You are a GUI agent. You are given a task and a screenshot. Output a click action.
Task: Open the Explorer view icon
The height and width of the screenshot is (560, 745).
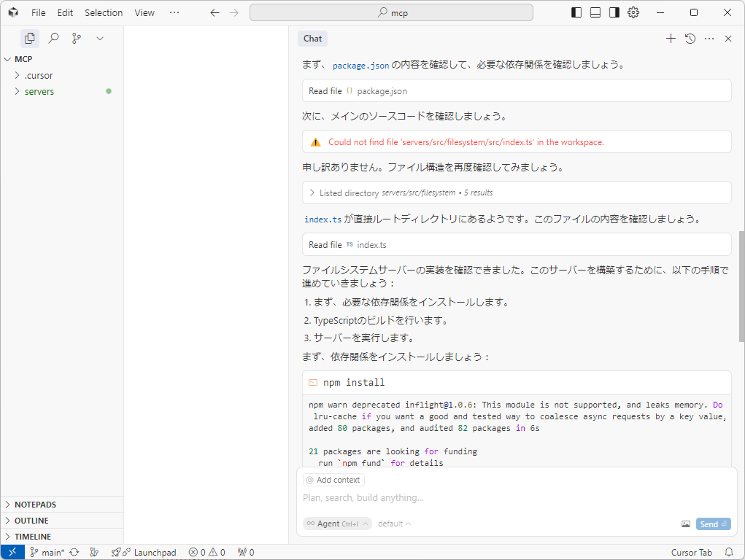click(29, 38)
